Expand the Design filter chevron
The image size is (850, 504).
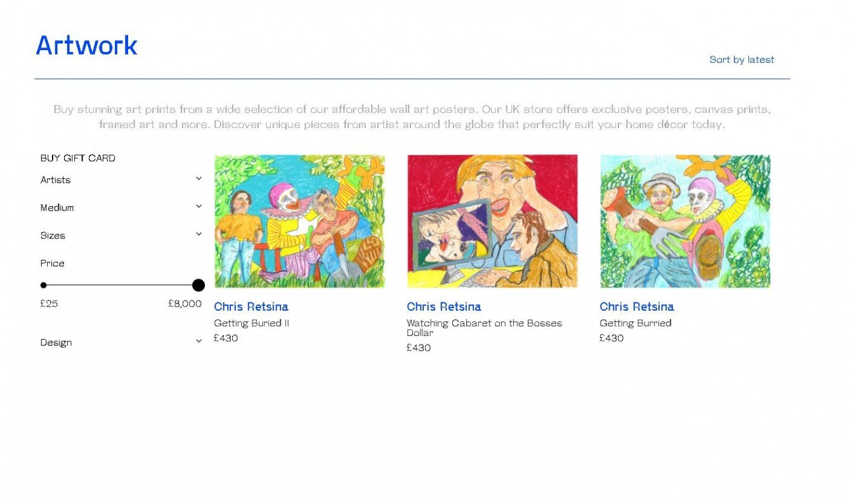199,342
